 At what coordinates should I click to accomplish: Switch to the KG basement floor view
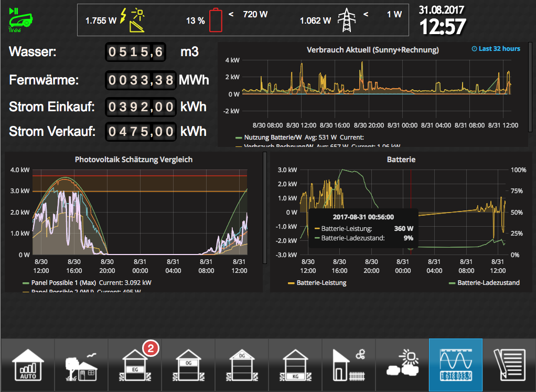[295, 365]
